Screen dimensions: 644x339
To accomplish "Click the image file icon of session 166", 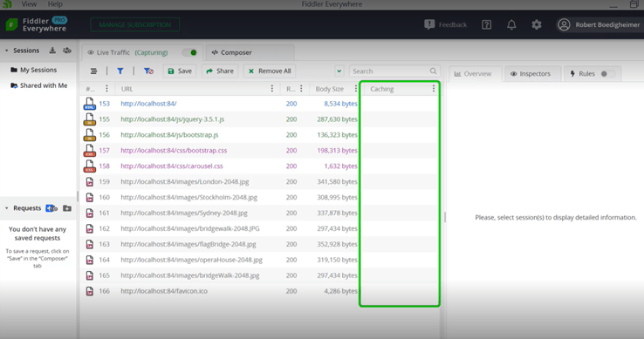I will click(90, 291).
